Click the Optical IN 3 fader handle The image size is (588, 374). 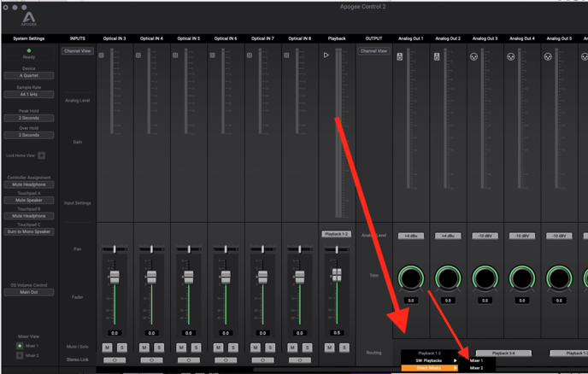pos(115,278)
